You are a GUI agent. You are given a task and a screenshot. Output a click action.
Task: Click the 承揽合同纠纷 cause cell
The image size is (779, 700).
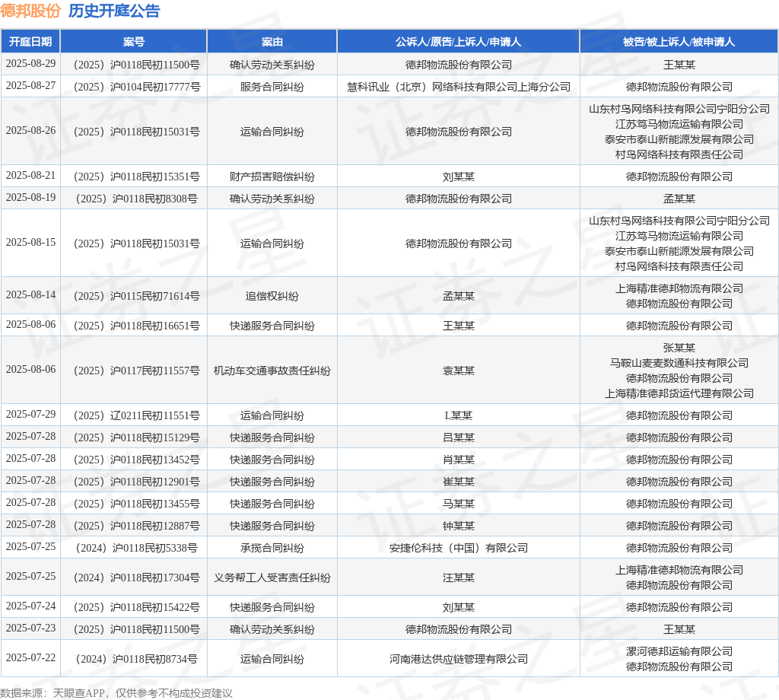[x=272, y=548]
